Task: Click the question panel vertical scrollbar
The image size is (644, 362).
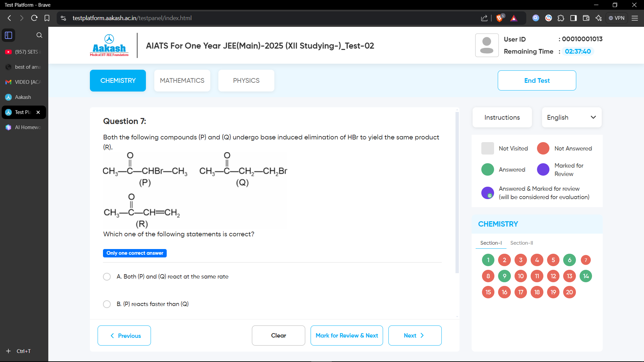Action: [x=457, y=193]
